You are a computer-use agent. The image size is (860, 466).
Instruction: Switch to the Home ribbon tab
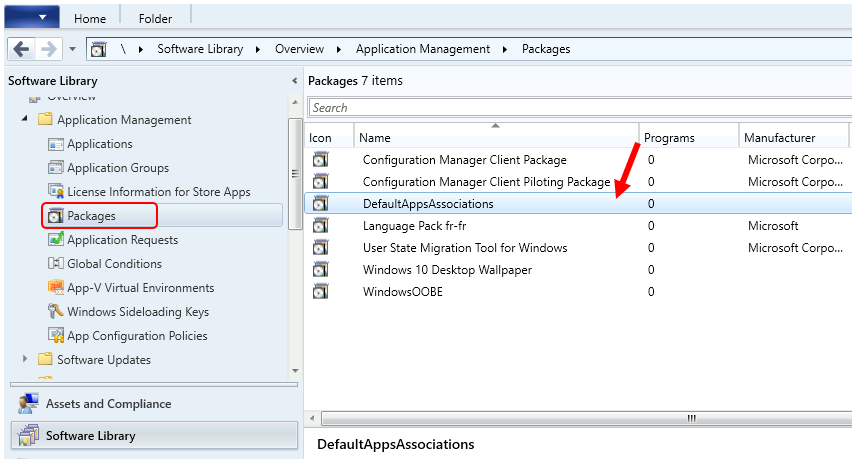pos(90,19)
